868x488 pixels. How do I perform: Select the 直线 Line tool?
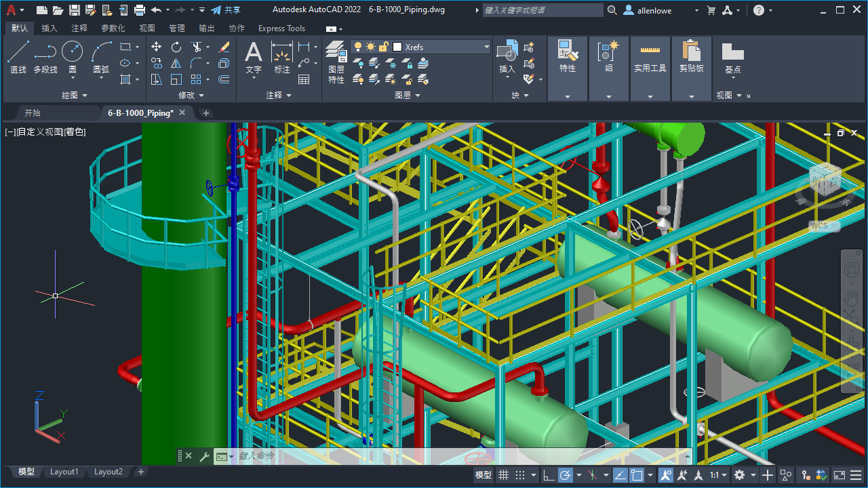18,58
